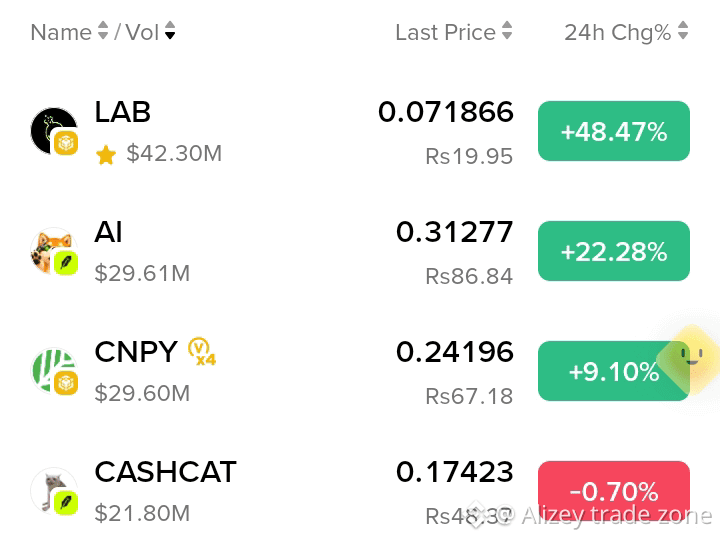
Task: Click the CNPY green striped coin logo
Action: click(x=54, y=371)
